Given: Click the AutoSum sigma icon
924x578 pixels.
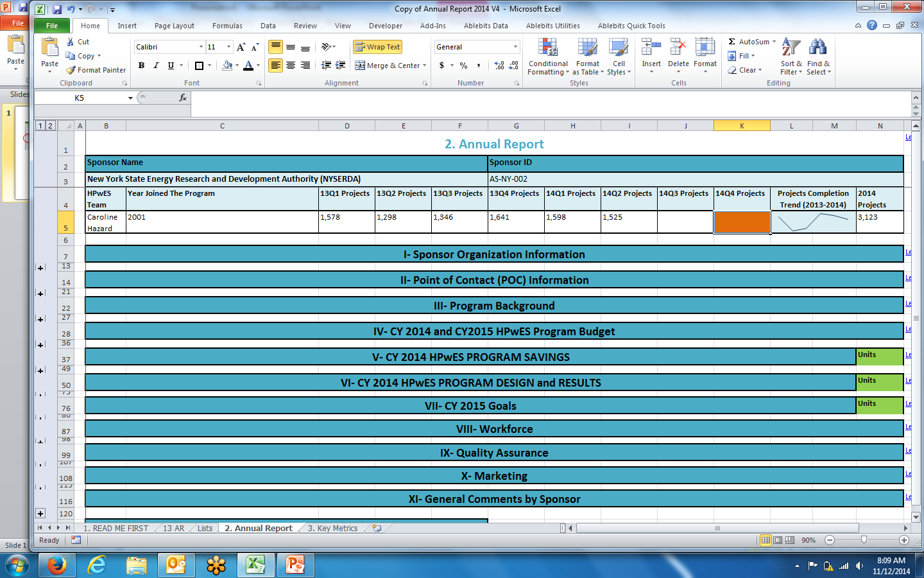Looking at the screenshot, I should (732, 42).
